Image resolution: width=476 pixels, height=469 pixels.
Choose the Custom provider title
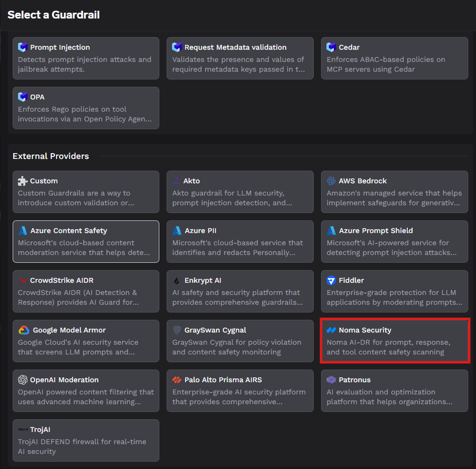(x=44, y=181)
